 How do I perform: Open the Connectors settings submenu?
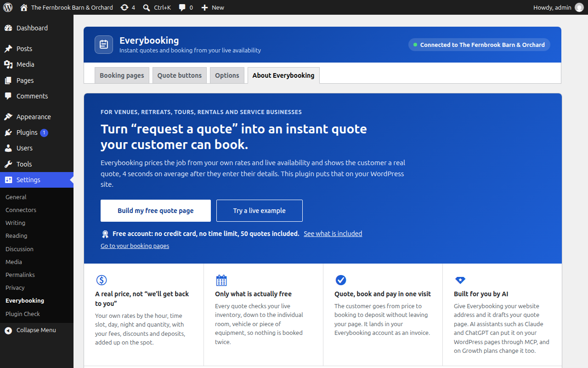[37, 210]
